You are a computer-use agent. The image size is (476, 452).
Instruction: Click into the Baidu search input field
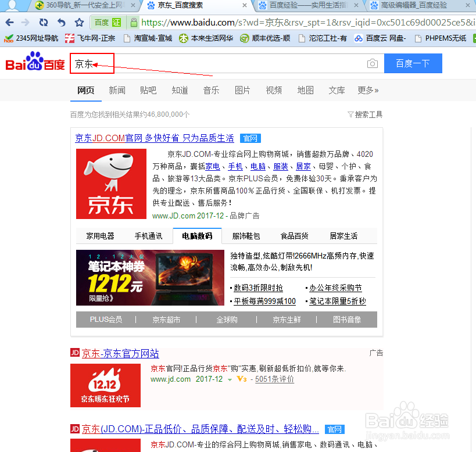(x=227, y=63)
